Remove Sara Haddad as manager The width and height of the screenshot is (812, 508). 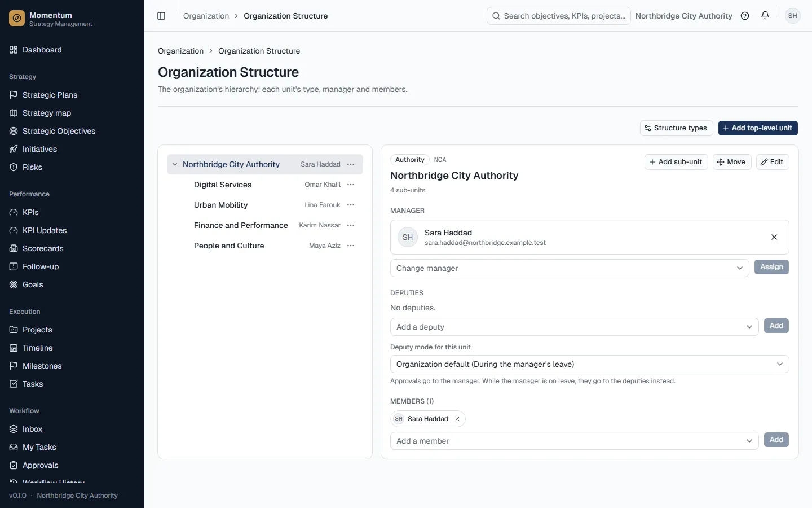tap(774, 237)
